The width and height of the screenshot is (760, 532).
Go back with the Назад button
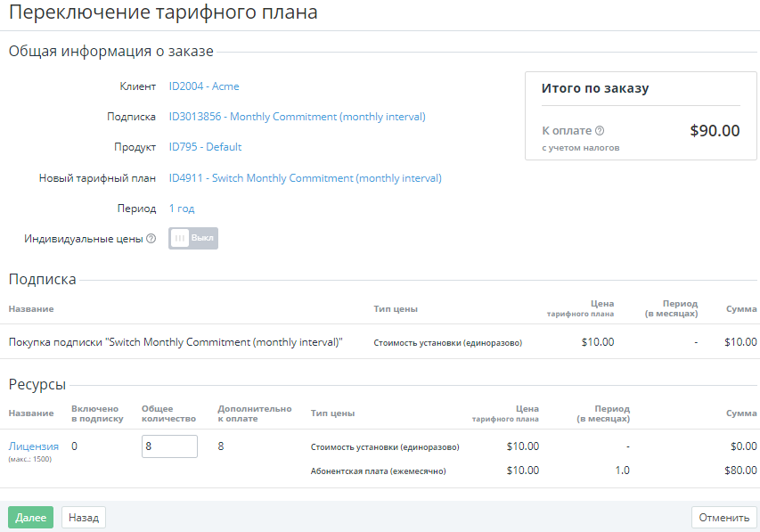[84, 517]
